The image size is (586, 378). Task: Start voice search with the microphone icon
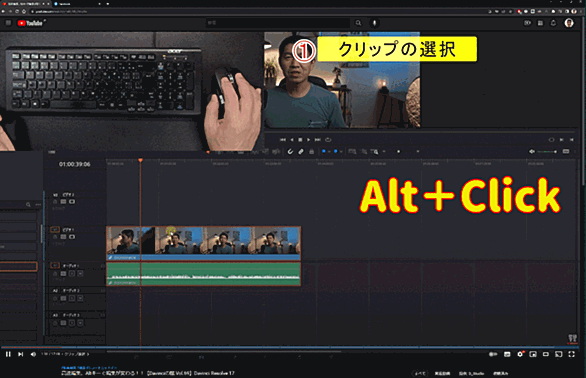click(x=374, y=23)
